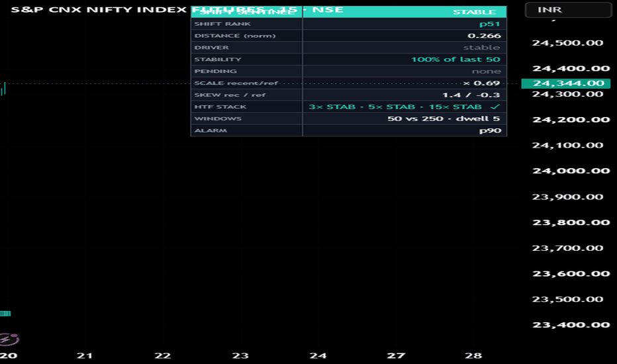Click the STABILITY row label
The height and width of the screenshot is (364, 617).
(218, 60)
